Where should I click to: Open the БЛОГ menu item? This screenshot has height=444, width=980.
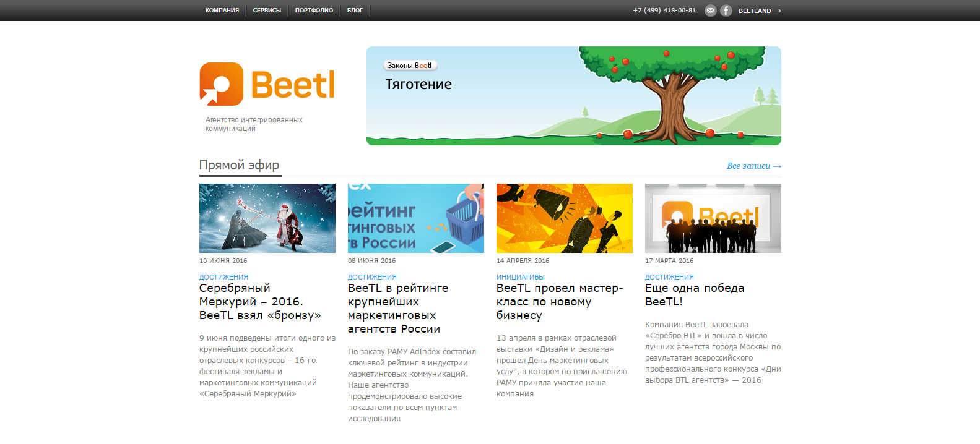coord(355,11)
